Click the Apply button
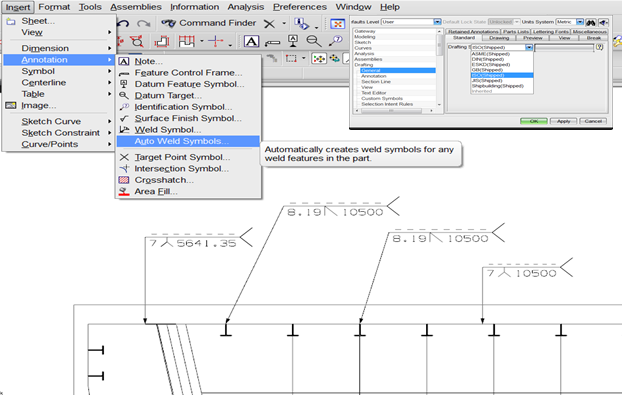The image size is (622, 395). tap(563, 121)
